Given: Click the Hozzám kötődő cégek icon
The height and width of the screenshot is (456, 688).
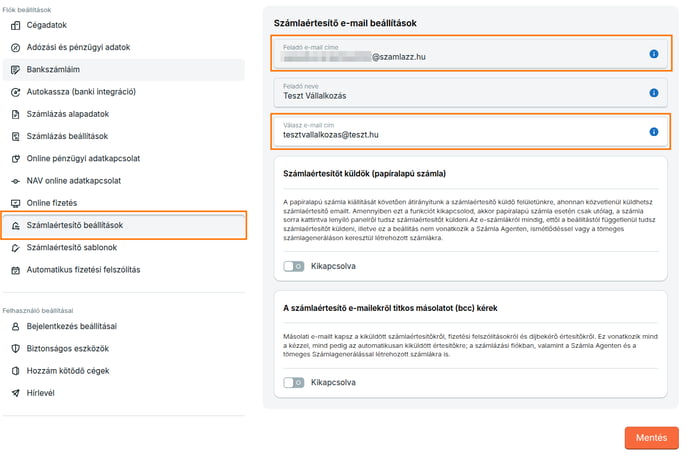Looking at the screenshot, I should (x=15, y=371).
